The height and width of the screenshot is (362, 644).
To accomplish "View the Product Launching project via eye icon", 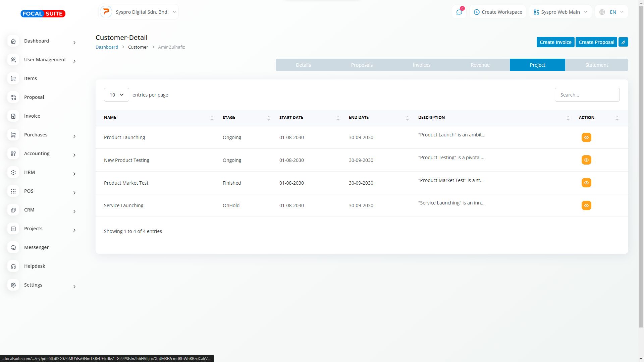I will (x=586, y=137).
